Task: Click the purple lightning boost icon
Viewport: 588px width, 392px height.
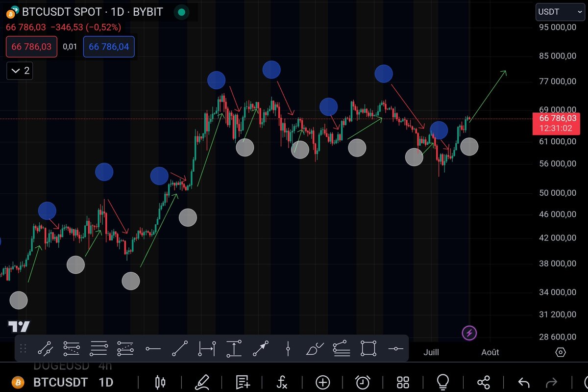Action: [469, 333]
